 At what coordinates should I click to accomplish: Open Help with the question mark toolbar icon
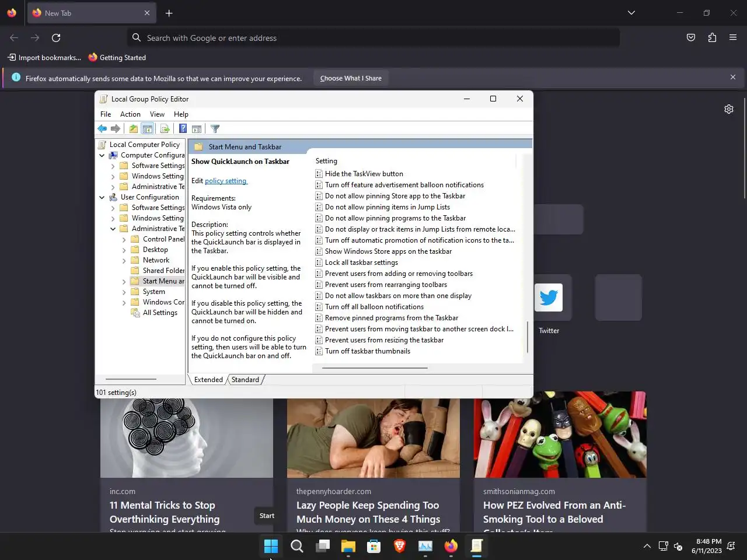click(183, 129)
